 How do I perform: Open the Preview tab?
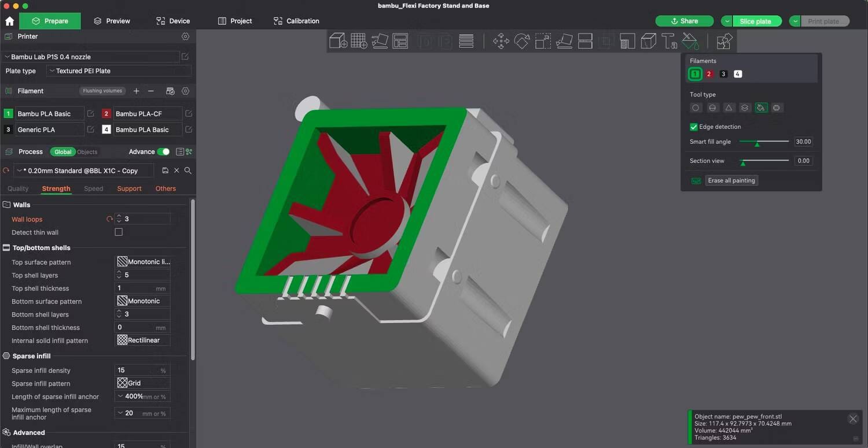click(x=112, y=21)
